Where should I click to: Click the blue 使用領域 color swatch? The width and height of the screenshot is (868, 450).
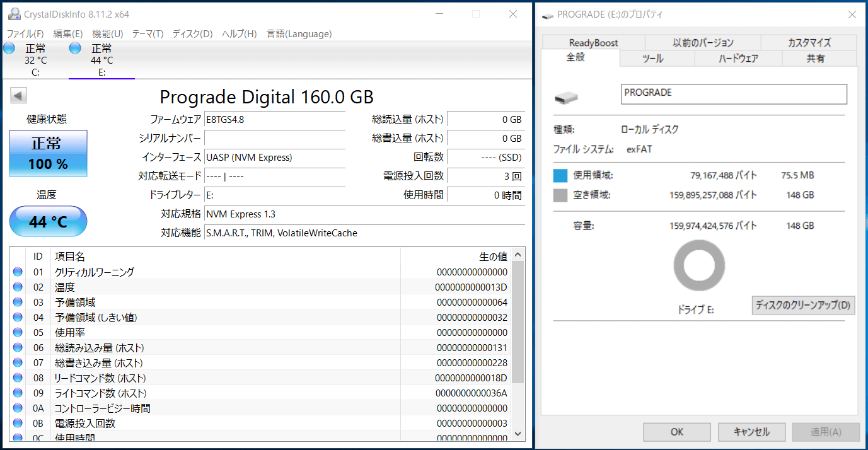pyautogui.click(x=560, y=176)
